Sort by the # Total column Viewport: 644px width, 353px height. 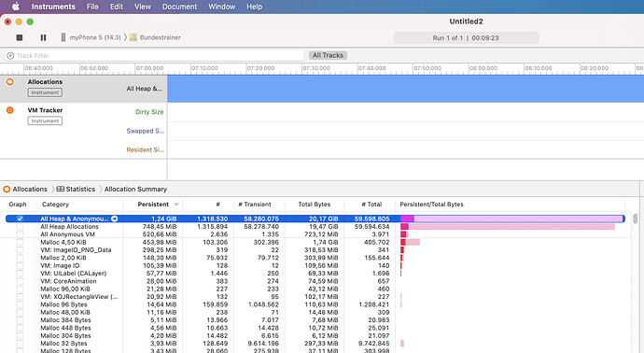point(371,205)
